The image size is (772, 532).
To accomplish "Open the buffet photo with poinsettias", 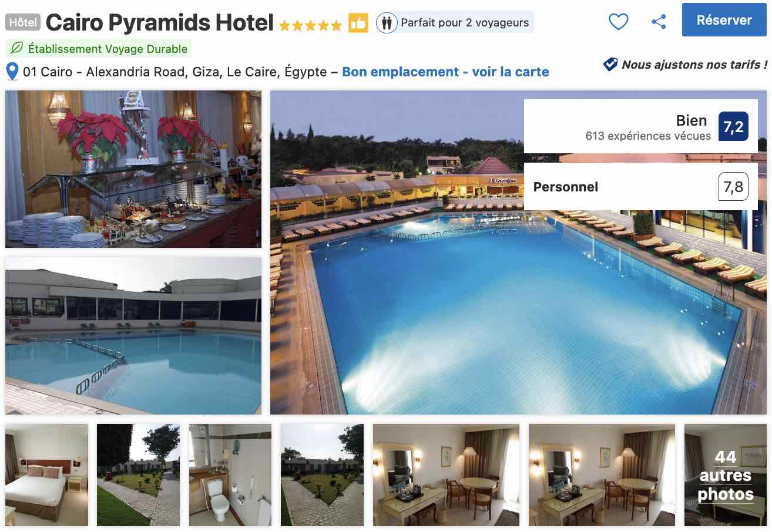I will pyautogui.click(x=133, y=169).
